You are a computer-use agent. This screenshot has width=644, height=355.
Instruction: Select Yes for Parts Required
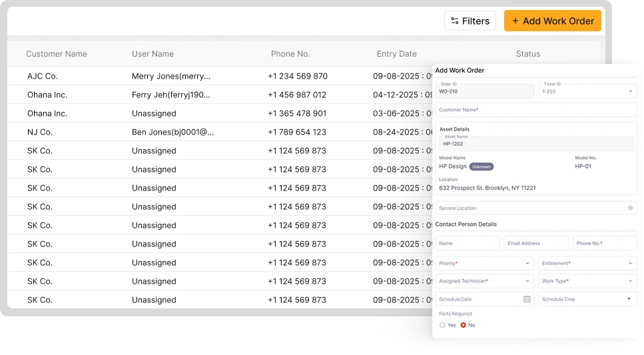coord(442,325)
